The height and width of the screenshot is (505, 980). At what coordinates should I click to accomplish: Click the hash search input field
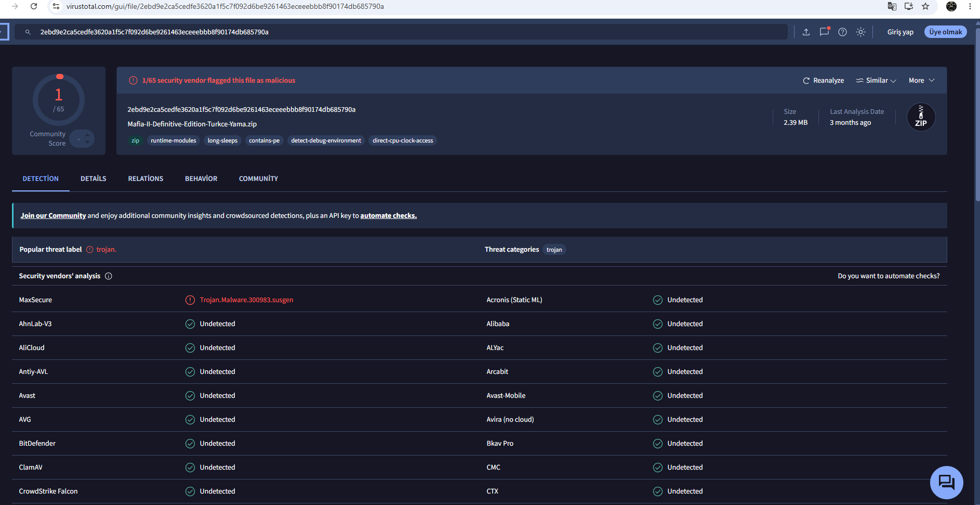tap(400, 32)
